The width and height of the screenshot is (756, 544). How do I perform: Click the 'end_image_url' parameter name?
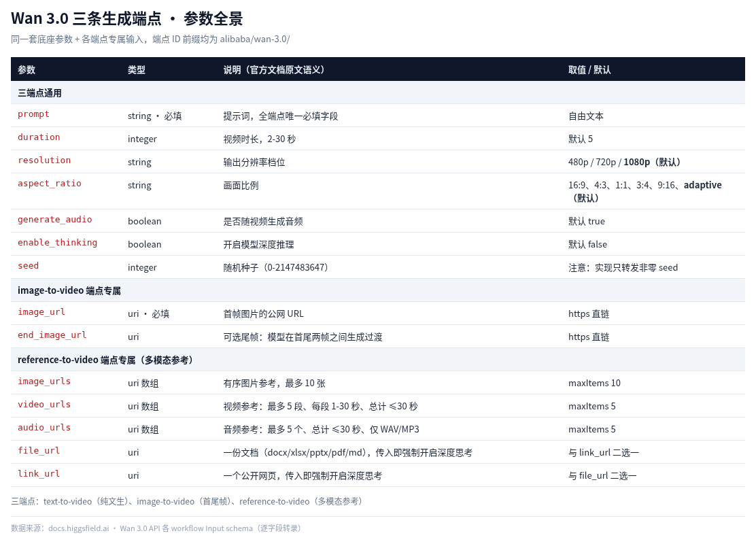click(52, 335)
